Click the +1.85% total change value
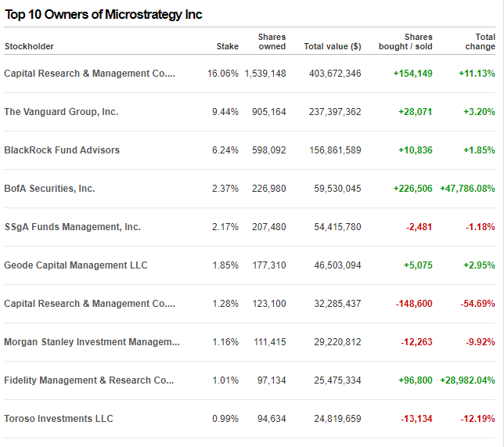Image resolution: width=504 pixels, height=447 pixels. point(479,150)
